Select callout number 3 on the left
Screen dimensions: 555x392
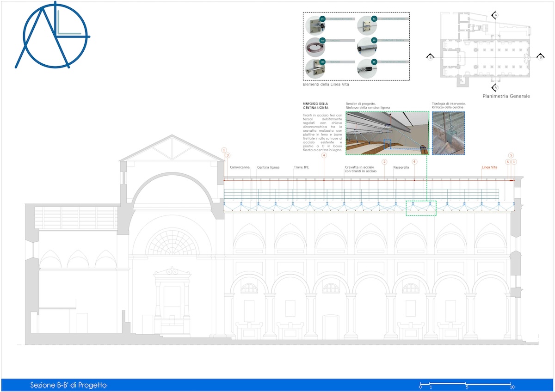click(x=228, y=155)
